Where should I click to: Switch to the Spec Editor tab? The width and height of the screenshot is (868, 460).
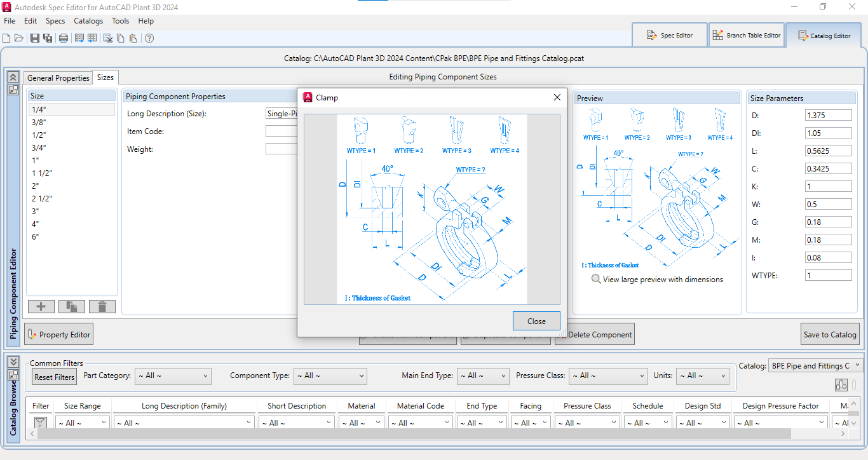(670, 35)
